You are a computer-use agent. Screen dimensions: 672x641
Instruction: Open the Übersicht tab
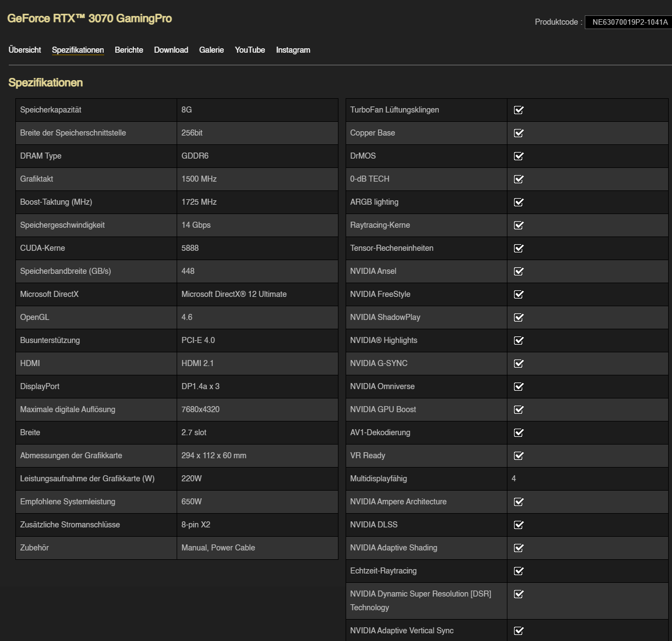[x=25, y=50]
